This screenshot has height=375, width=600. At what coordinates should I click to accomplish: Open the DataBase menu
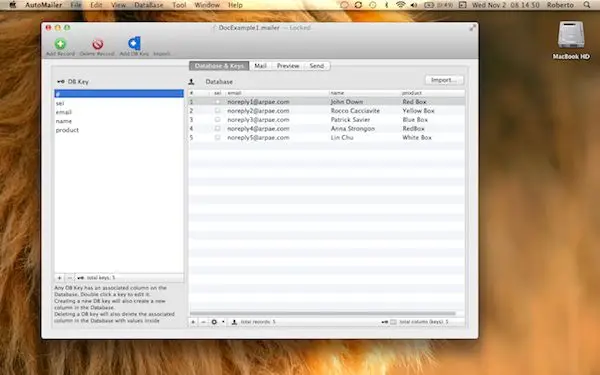pyautogui.click(x=149, y=5)
